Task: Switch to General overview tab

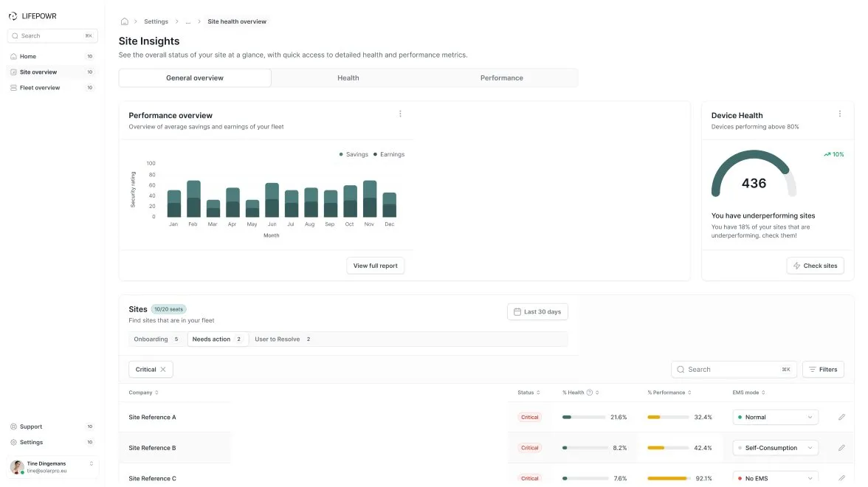Action: point(195,78)
